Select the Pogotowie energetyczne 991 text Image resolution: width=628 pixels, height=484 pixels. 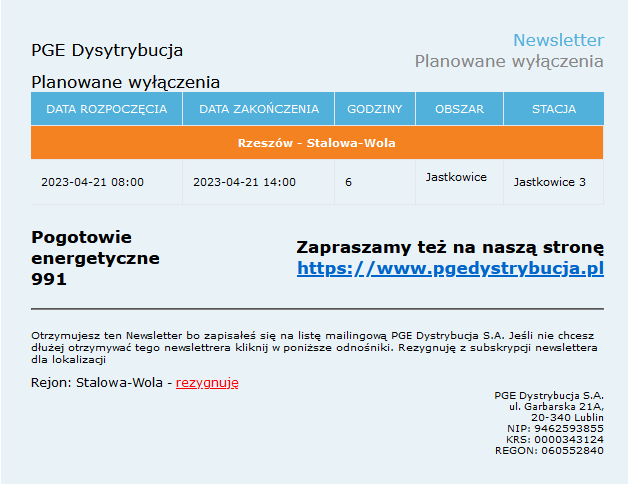pyautogui.click(x=95, y=258)
